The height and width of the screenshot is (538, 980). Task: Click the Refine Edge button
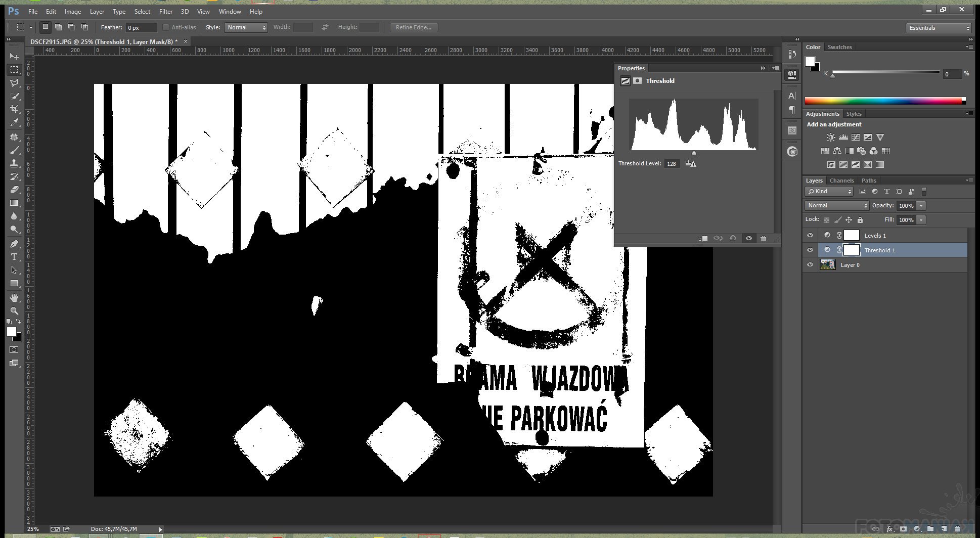[x=413, y=27]
